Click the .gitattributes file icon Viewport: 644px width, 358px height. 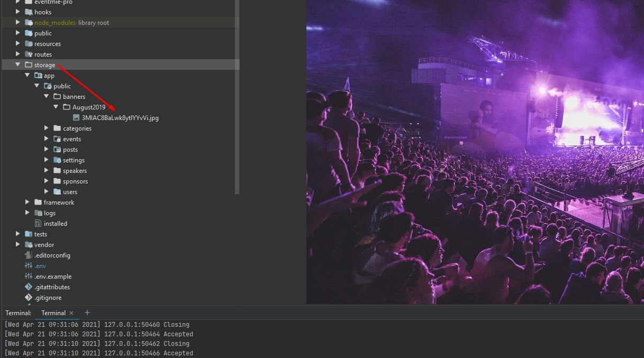pos(29,287)
